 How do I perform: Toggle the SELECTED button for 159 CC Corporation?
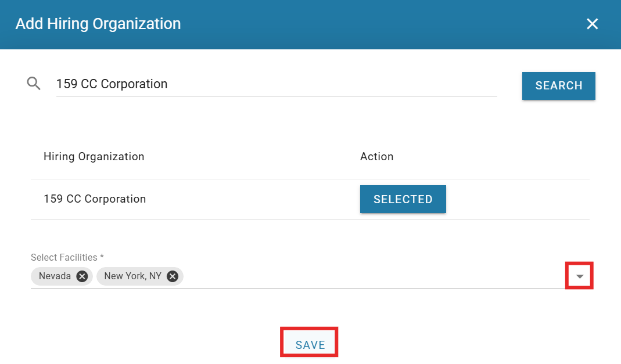[403, 199]
